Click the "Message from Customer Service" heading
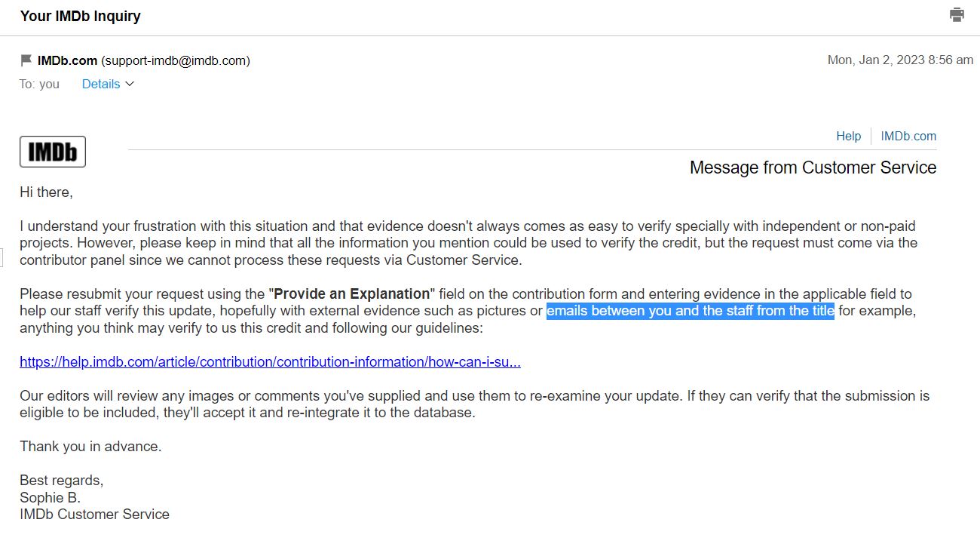980x547 pixels. tap(813, 167)
